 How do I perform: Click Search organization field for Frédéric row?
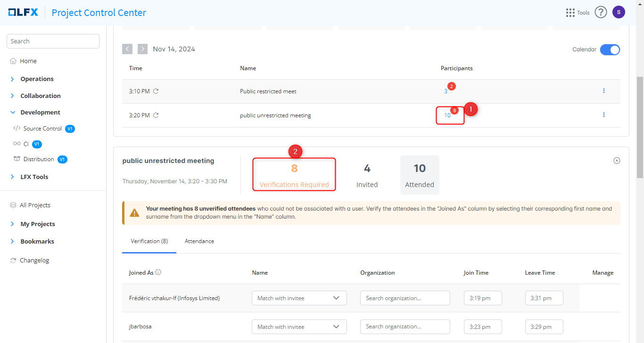(x=405, y=298)
